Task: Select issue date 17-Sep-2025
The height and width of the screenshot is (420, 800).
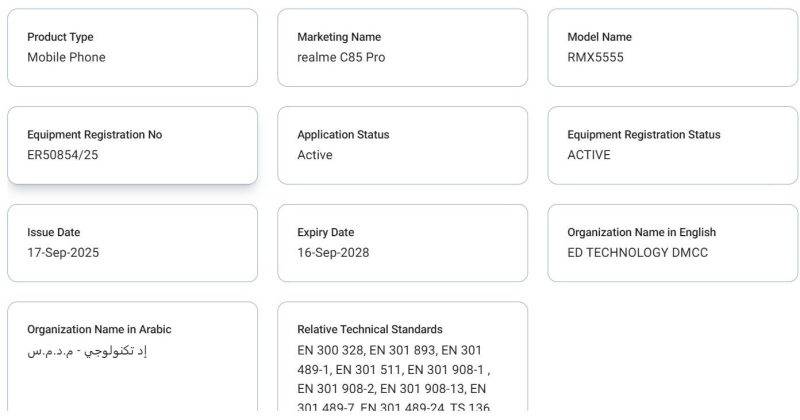Action: point(63,253)
